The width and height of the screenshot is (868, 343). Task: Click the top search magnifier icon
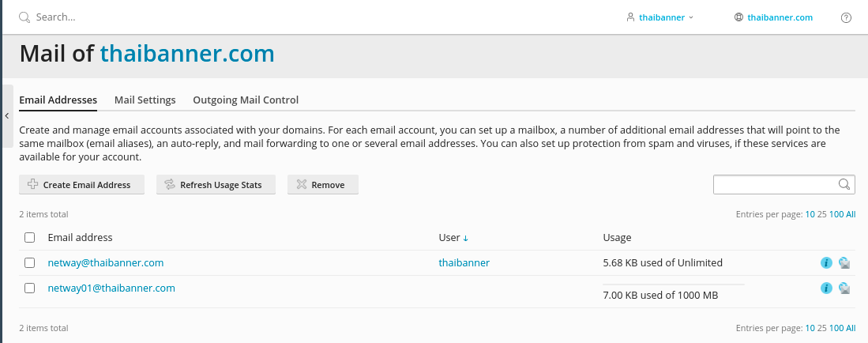24,17
